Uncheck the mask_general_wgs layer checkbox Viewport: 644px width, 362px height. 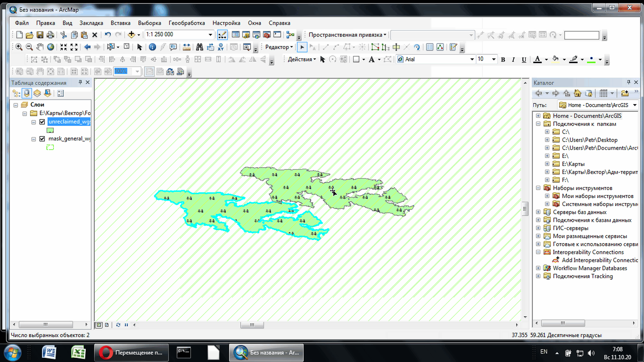pyautogui.click(x=42, y=139)
